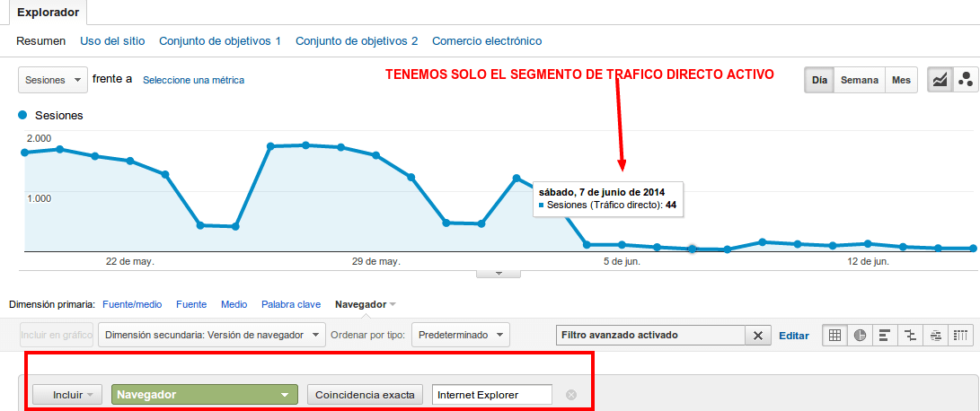Screen dimensions: 980x411
Task: Select the pie chart percentage view
Action: pos(860,336)
